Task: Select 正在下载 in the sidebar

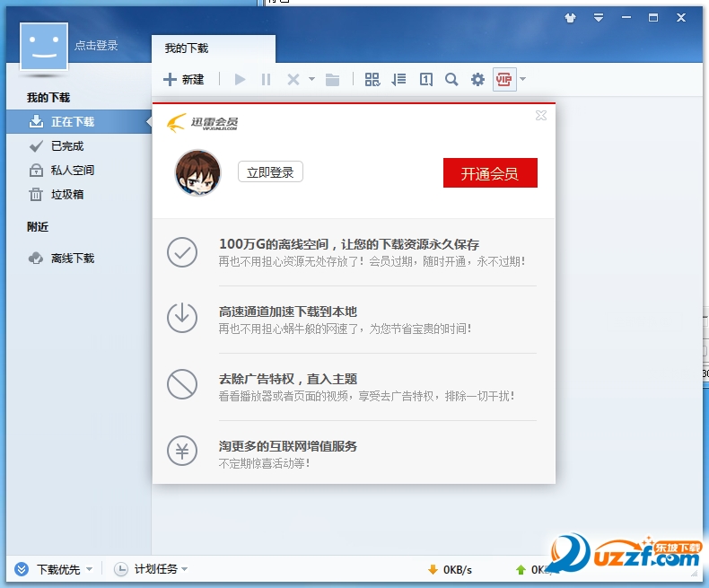Action: click(x=79, y=122)
